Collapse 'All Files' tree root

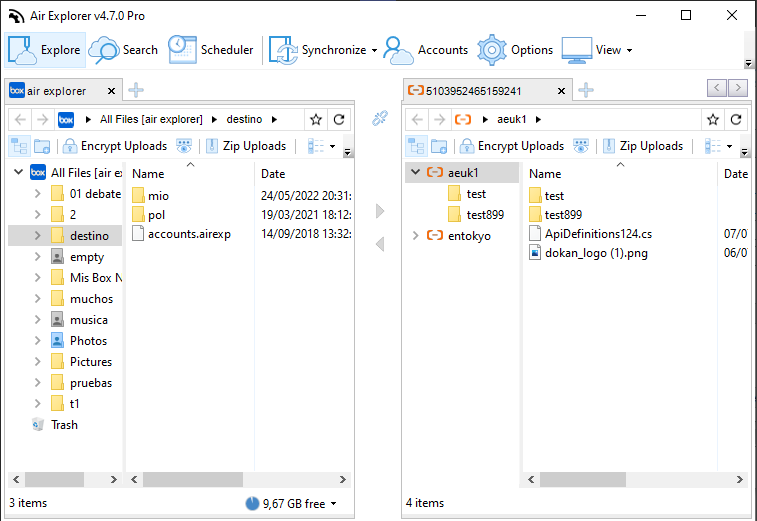[19, 172]
